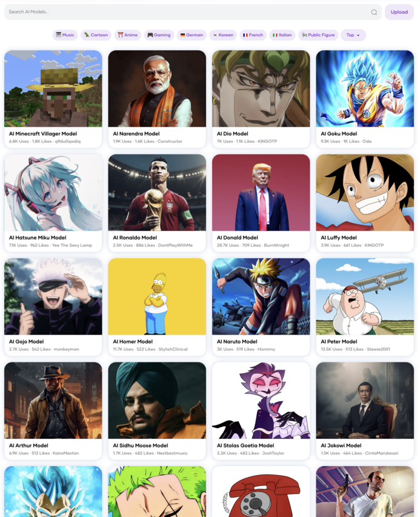420x517 pixels.
Task: Open the AI Goku Model thumbnail
Action: click(365, 88)
